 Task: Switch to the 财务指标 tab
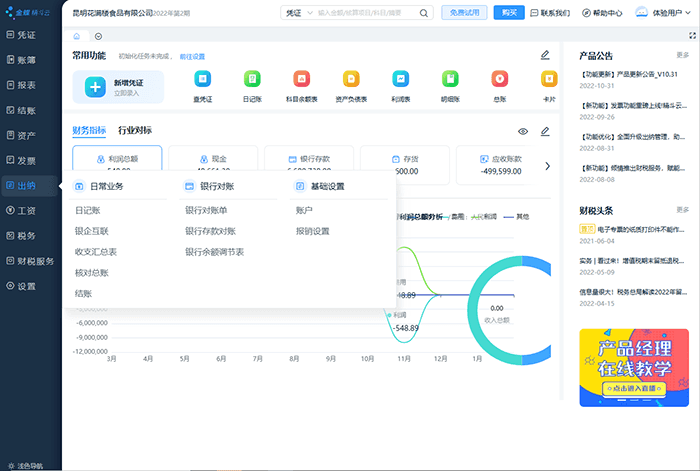(89, 130)
